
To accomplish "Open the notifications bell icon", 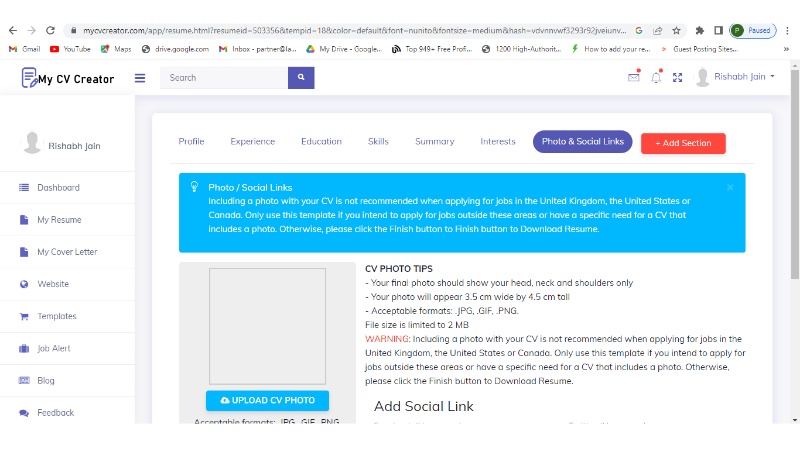I will (656, 77).
